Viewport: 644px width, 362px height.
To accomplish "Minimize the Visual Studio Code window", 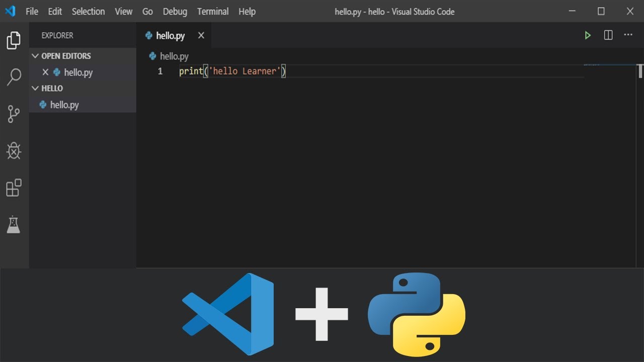I will tap(572, 11).
